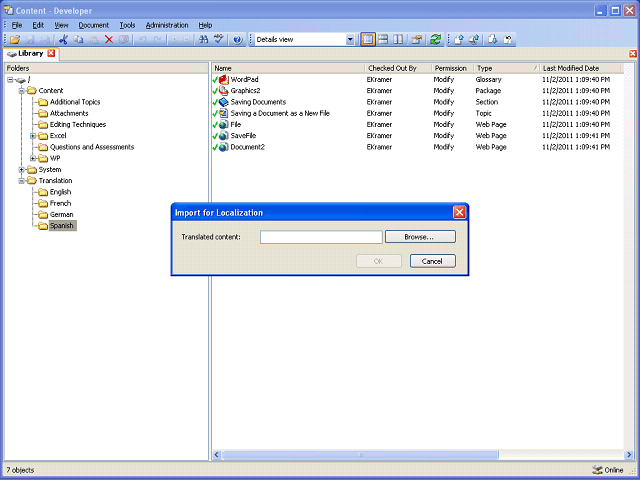Screen dimensions: 640x480
Task: Open Help with the blue question icon
Action: tap(238, 39)
